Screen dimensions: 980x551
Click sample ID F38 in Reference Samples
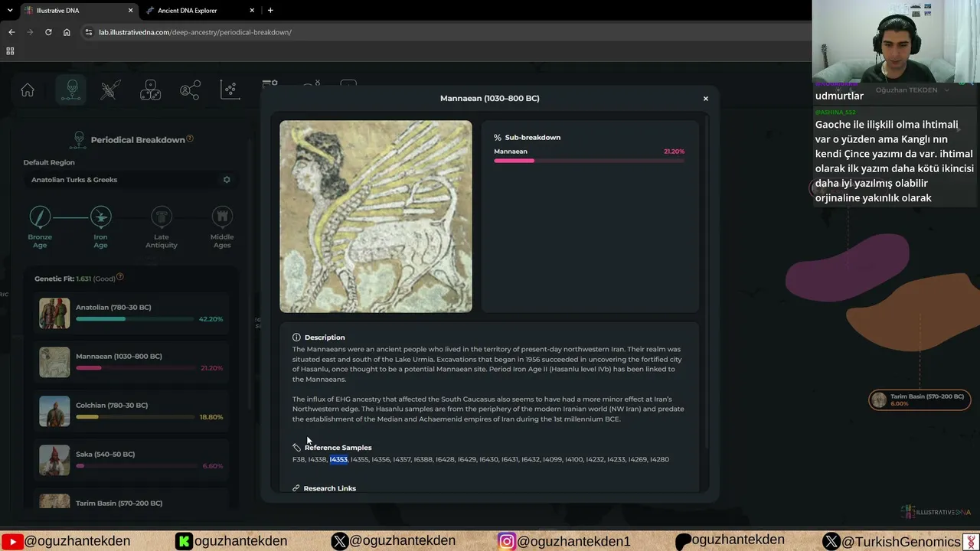point(299,459)
